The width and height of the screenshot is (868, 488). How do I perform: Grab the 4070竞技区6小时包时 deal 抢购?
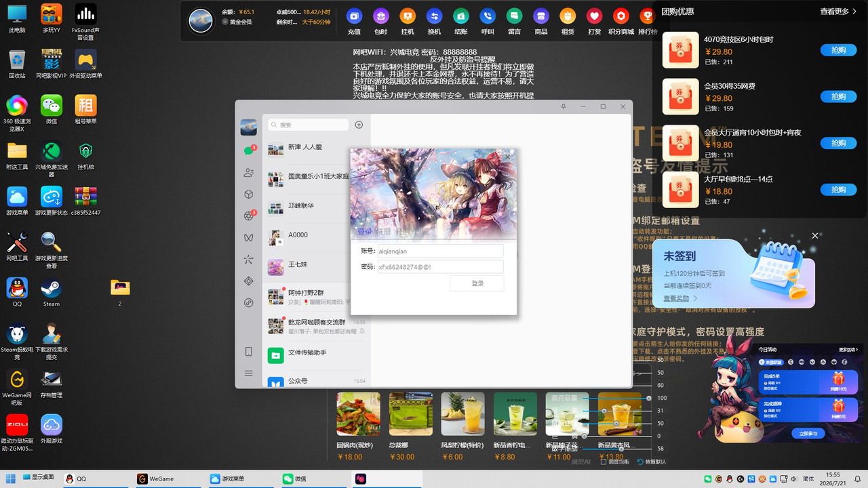coord(838,50)
